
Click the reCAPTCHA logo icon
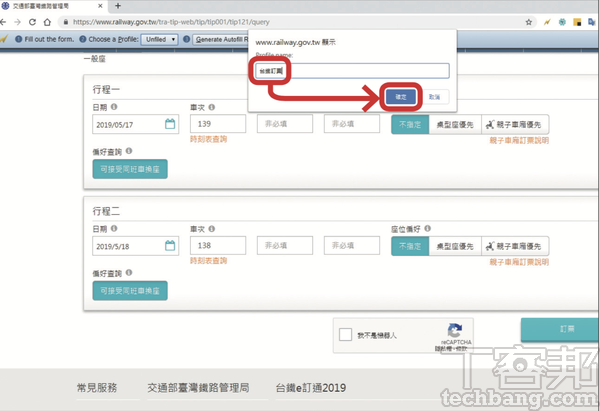pos(455,330)
